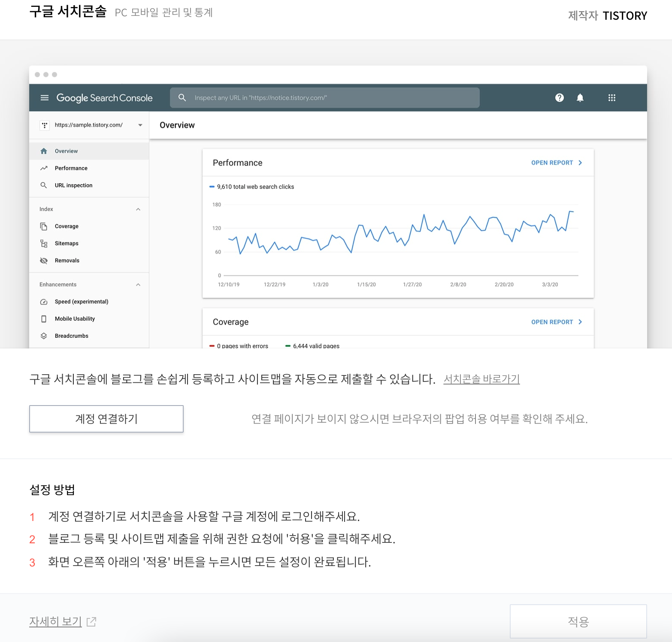Click the URL inspection magnifier icon
The image size is (672, 642).
point(44,185)
